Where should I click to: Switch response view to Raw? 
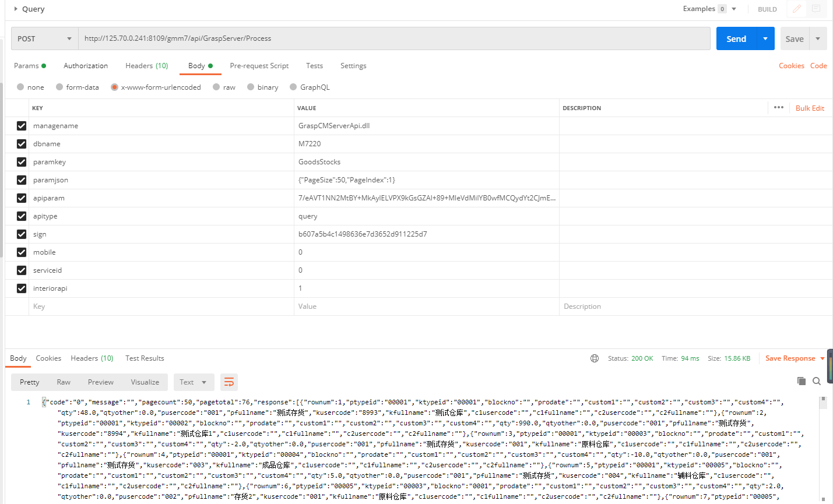[x=64, y=382]
